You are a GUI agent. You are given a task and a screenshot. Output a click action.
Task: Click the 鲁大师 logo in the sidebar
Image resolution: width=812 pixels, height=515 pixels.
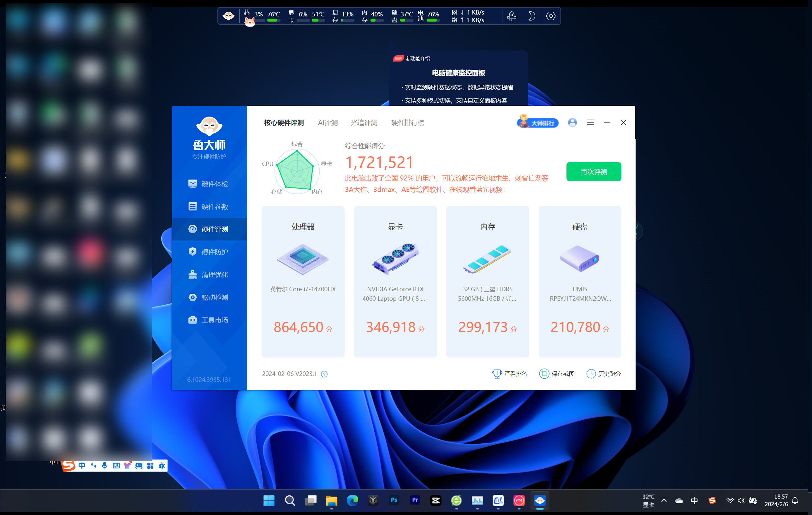coord(209,138)
